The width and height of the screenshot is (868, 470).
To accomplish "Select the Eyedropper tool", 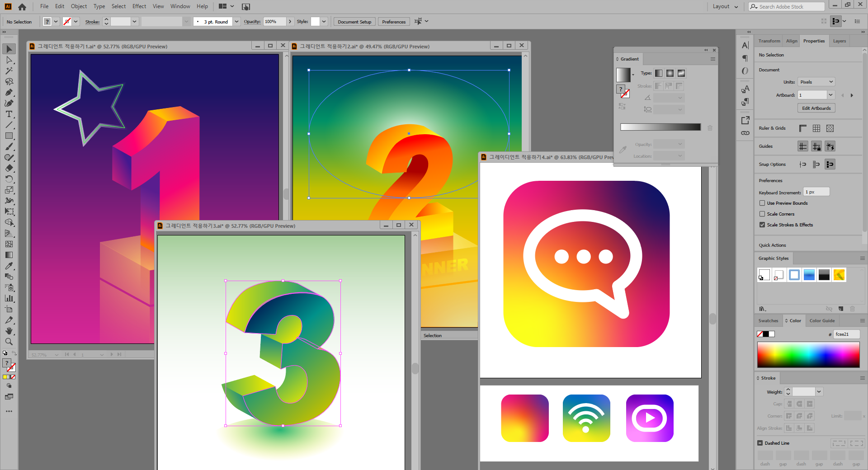I will point(9,266).
